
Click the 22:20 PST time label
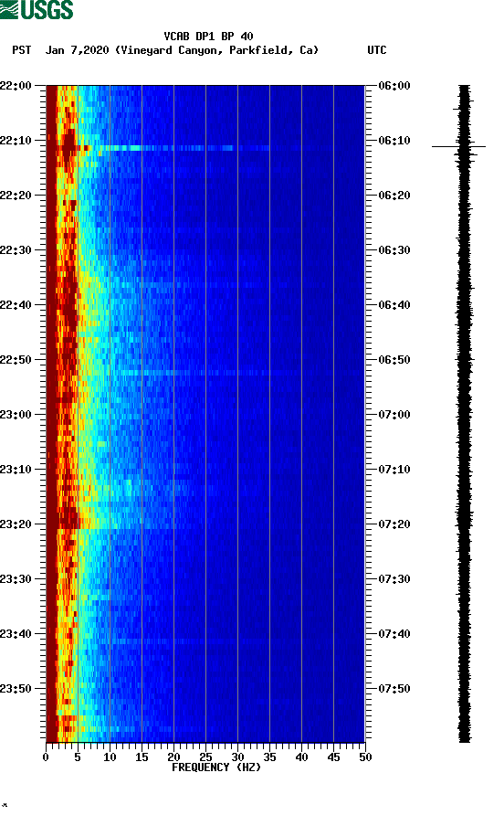[16, 196]
